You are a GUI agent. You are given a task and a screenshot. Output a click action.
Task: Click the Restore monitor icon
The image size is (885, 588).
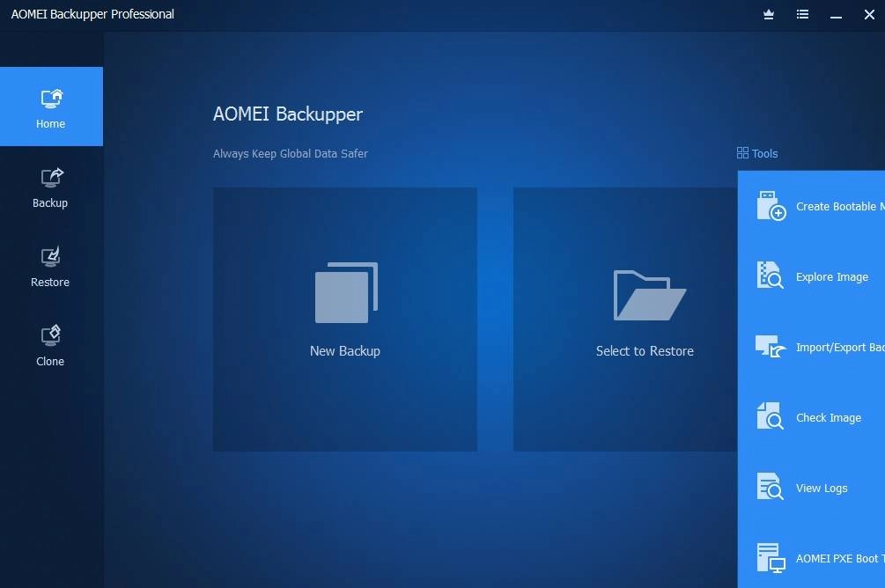[x=51, y=257]
